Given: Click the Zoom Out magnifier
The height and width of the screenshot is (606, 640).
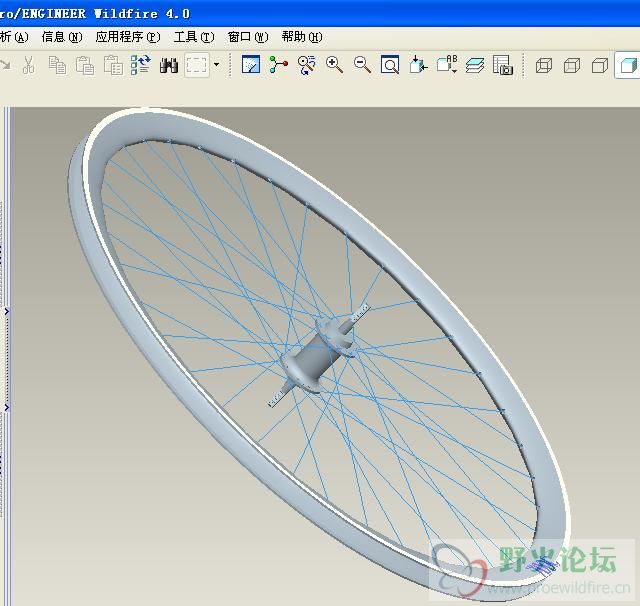Looking at the screenshot, I should (362, 65).
